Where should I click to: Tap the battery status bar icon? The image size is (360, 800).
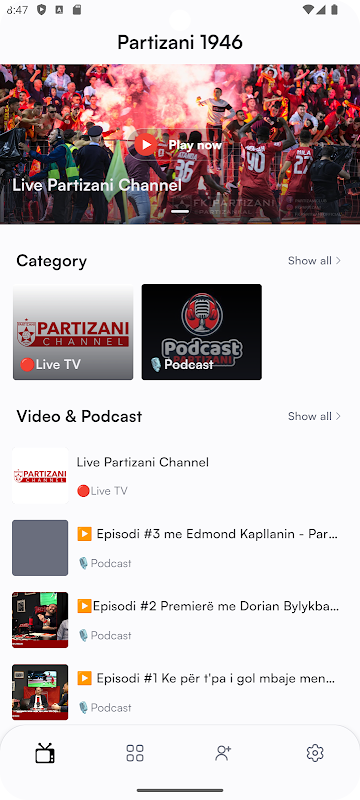[335, 9]
